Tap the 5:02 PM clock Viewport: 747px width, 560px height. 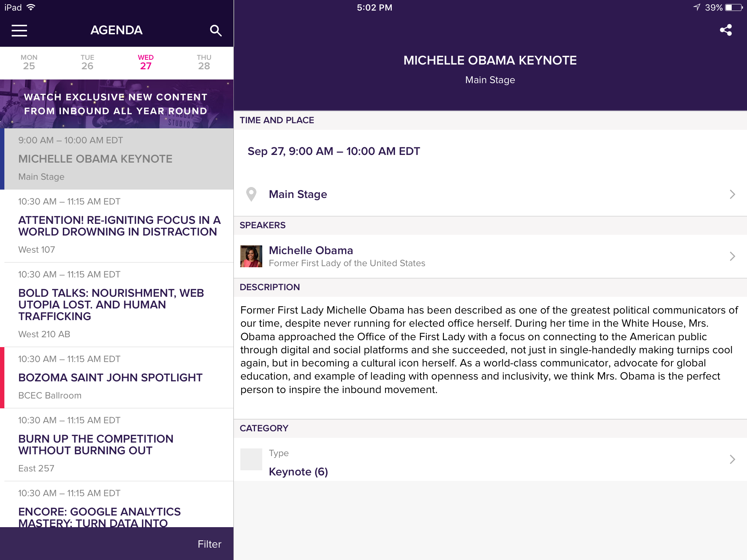click(375, 8)
